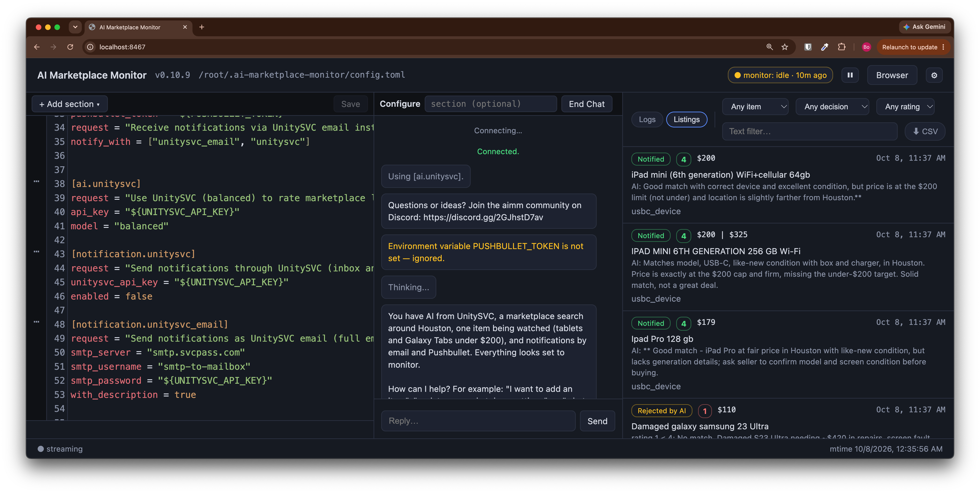Switch to the Listings tab

tap(687, 120)
